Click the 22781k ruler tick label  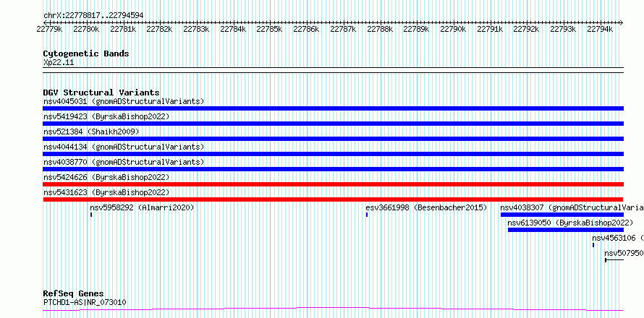point(123,29)
